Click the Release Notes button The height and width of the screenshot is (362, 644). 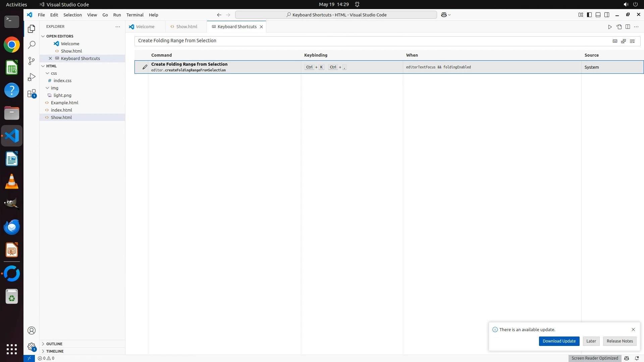[620, 341]
